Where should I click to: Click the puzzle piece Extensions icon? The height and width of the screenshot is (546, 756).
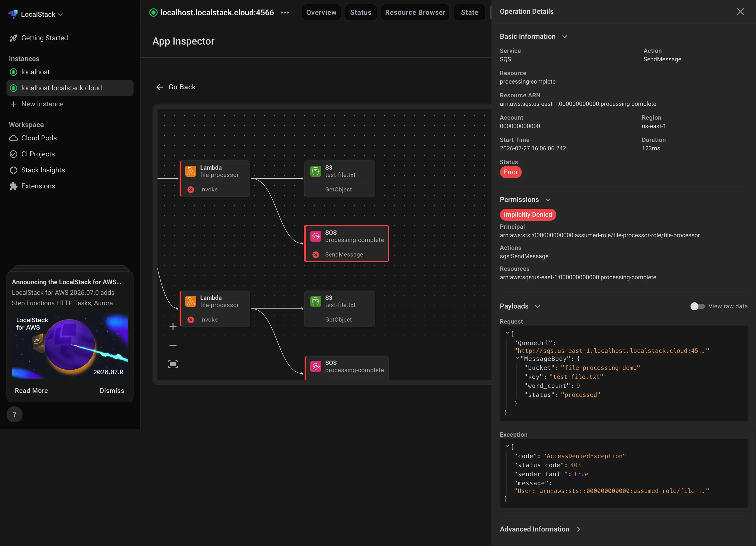tap(13, 186)
